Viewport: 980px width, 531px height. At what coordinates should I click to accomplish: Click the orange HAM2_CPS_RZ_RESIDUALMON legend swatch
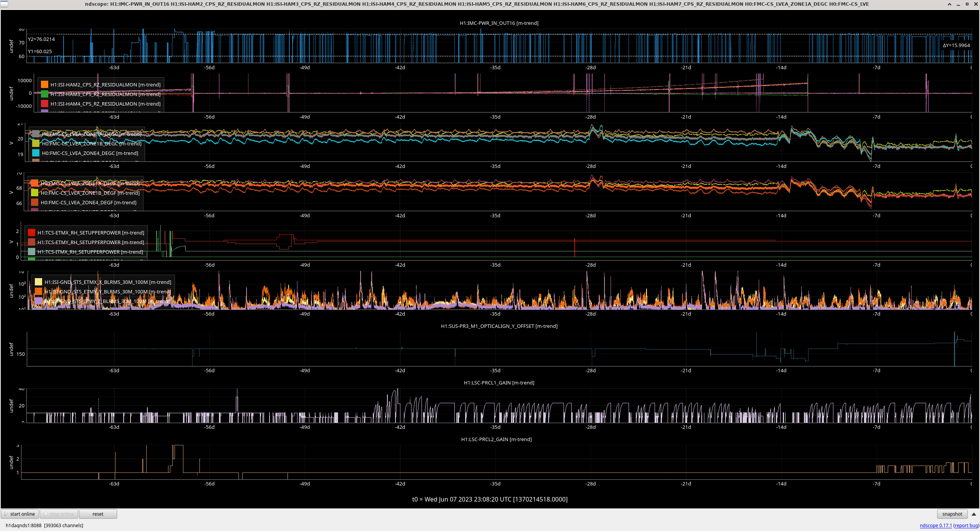45,85
